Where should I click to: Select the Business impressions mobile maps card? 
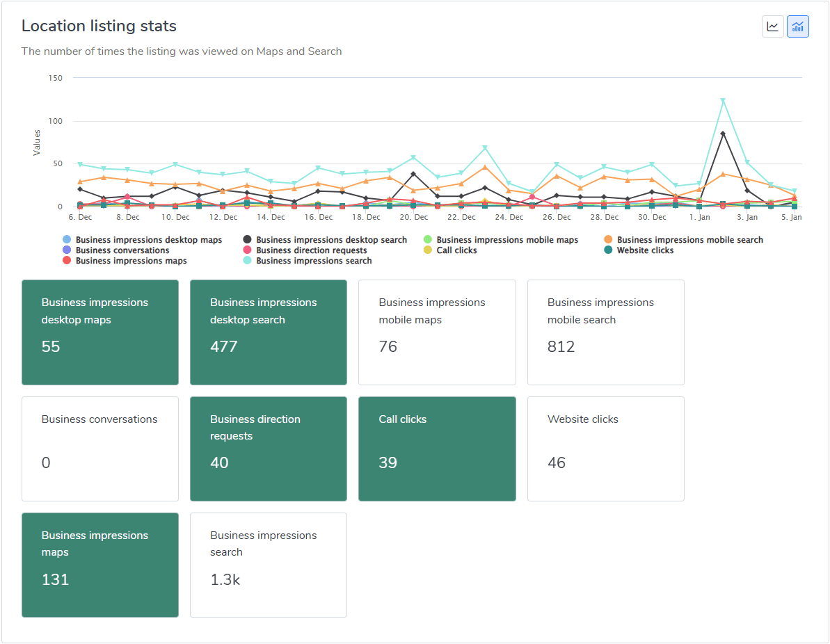[437, 332]
